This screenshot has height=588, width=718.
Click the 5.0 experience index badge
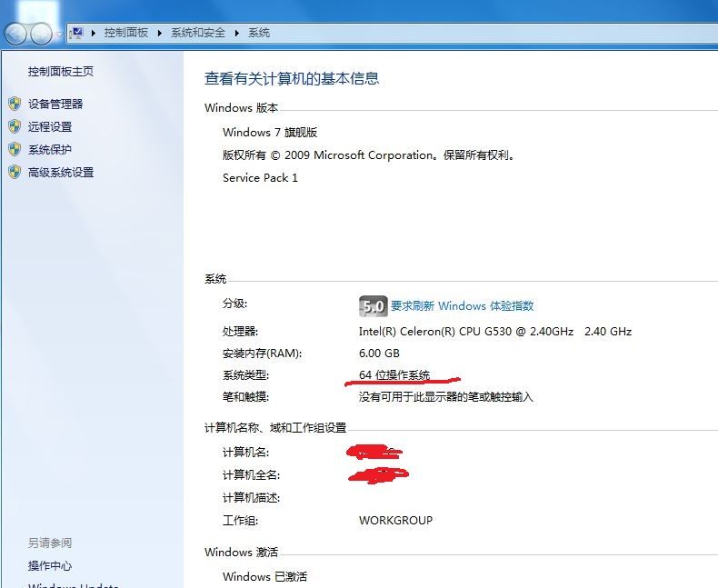point(374,306)
